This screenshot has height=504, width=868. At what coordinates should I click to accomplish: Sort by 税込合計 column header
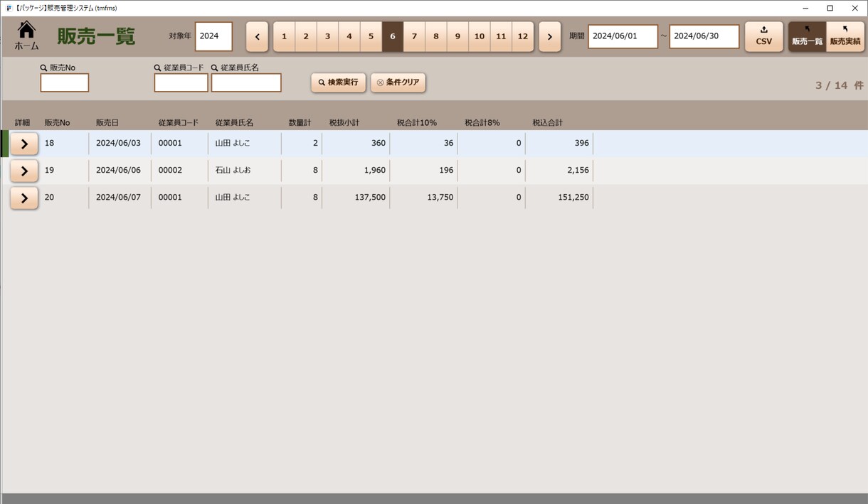pos(548,123)
